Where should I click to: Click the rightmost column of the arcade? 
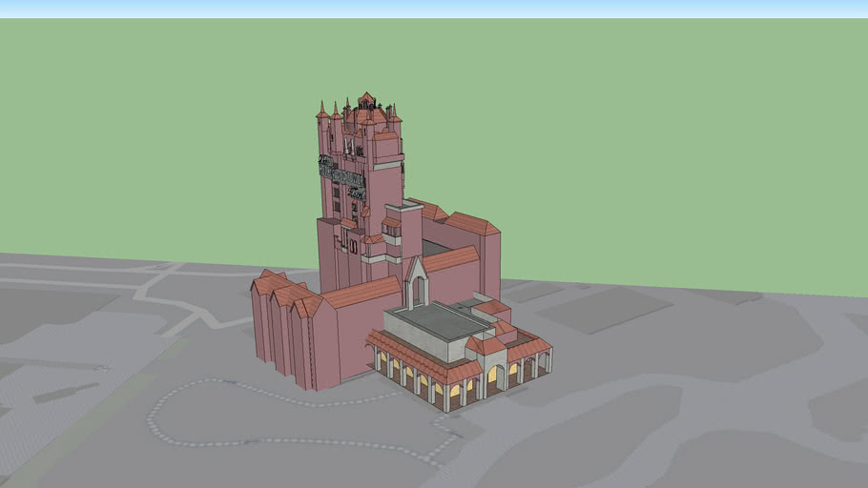tap(550, 361)
